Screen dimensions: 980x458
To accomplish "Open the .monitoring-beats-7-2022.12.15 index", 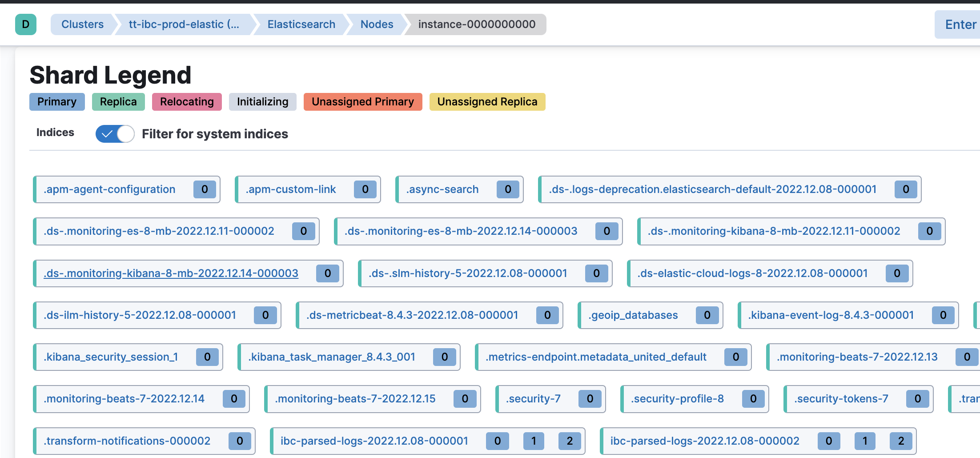I will click(x=355, y=399).
